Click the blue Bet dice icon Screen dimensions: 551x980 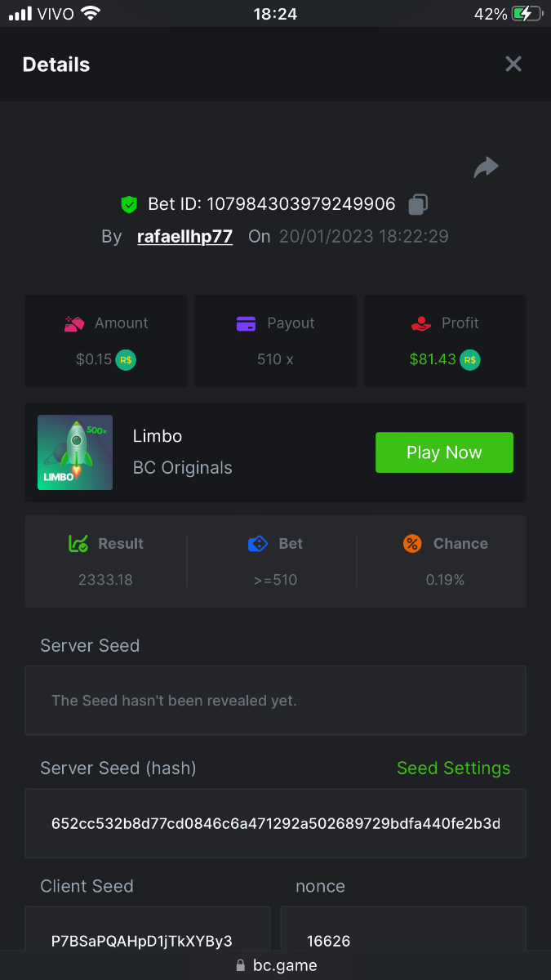click(257, 544)
